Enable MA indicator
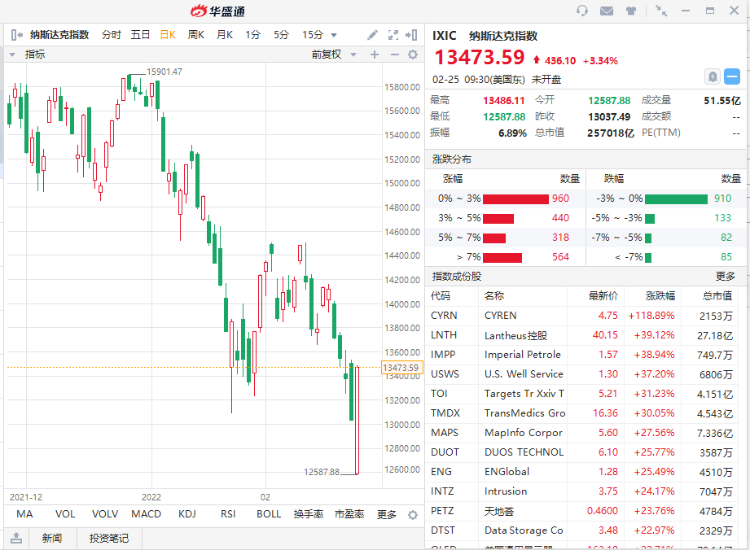The height and width of the screenshot is (550, 750). (x=24, y=514)
